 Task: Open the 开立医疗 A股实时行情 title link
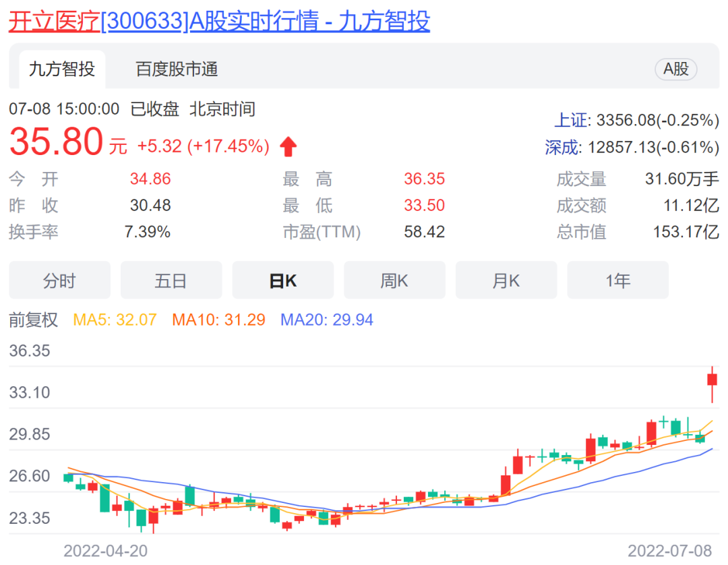pyautogui.click(x=218, y=22)
